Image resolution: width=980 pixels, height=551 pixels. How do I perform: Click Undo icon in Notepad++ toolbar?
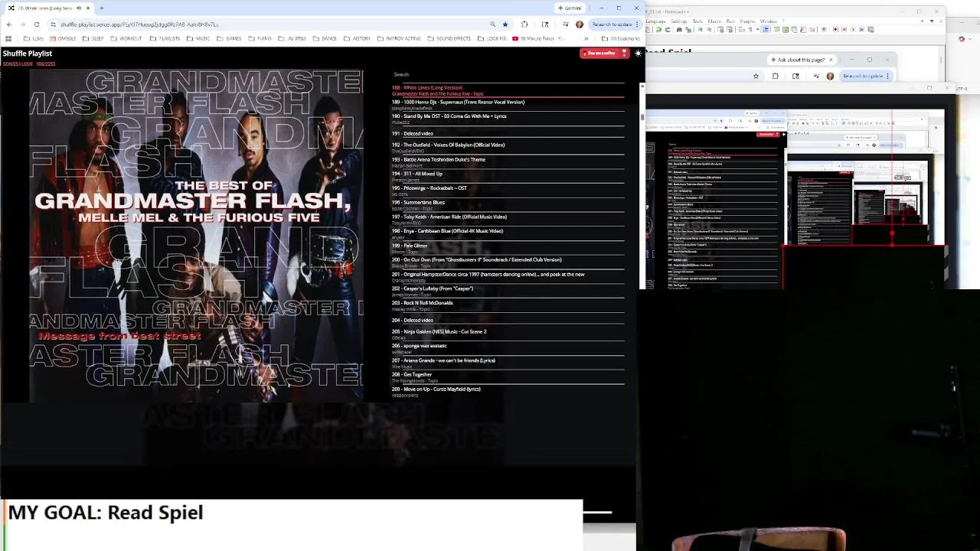(x=658, y=29)
